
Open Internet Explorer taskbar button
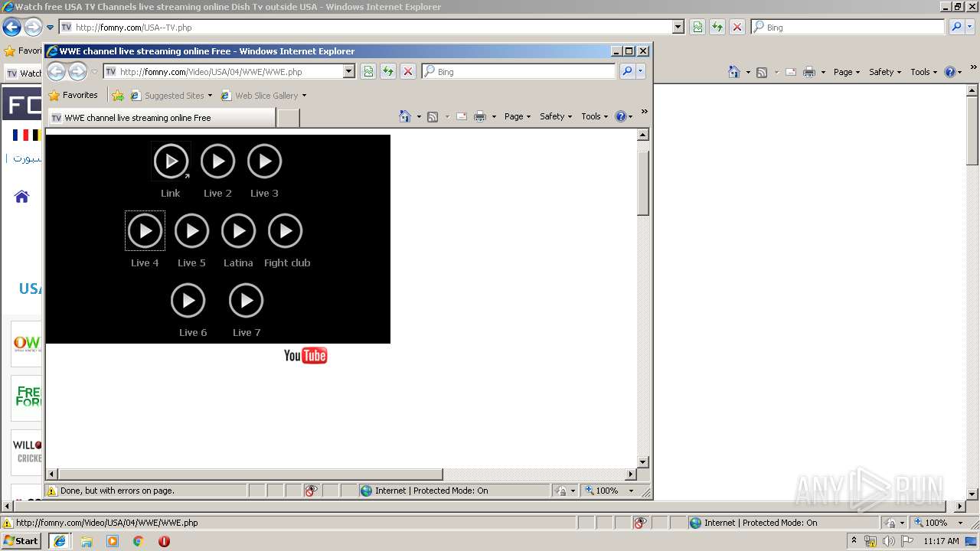pos(60,541)
